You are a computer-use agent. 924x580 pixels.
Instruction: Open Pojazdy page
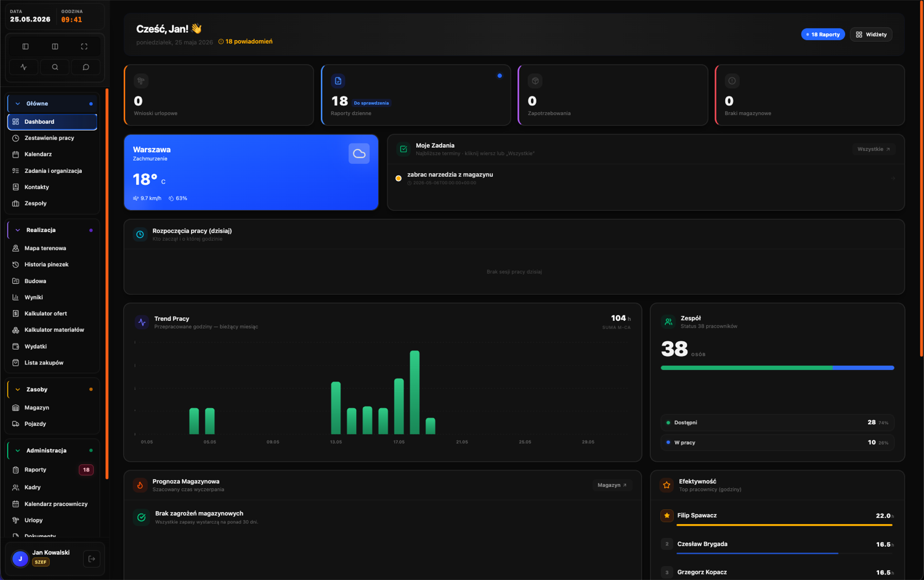(52, 424)
